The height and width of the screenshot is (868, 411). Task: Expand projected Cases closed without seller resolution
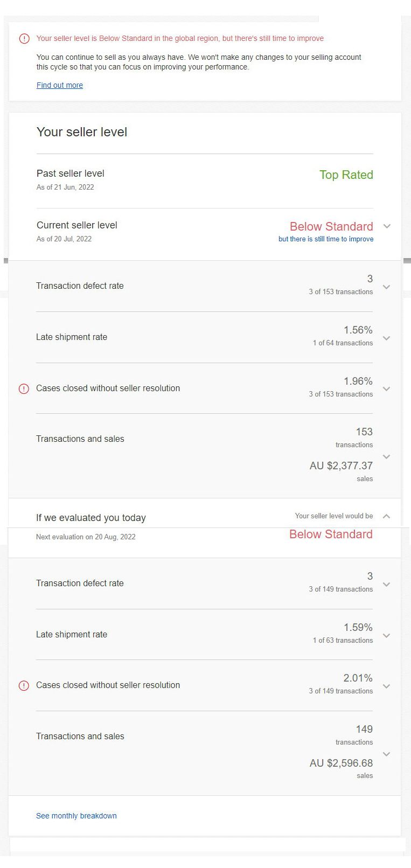387,686
